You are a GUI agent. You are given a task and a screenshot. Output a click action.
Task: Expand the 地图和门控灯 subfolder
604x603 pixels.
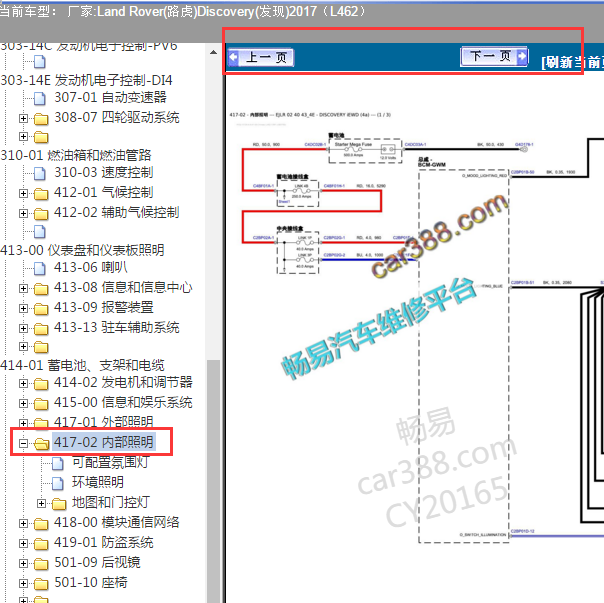[42, 503]
